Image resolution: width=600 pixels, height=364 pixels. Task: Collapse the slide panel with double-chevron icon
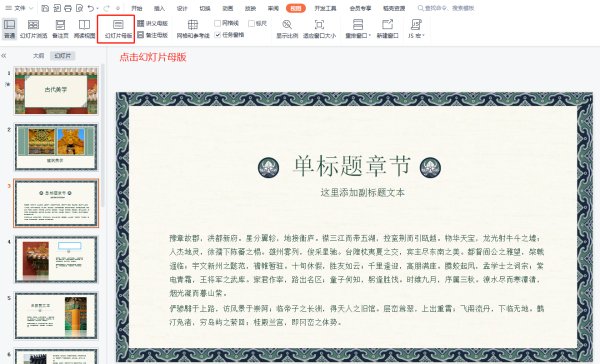(x=4, y=56)
